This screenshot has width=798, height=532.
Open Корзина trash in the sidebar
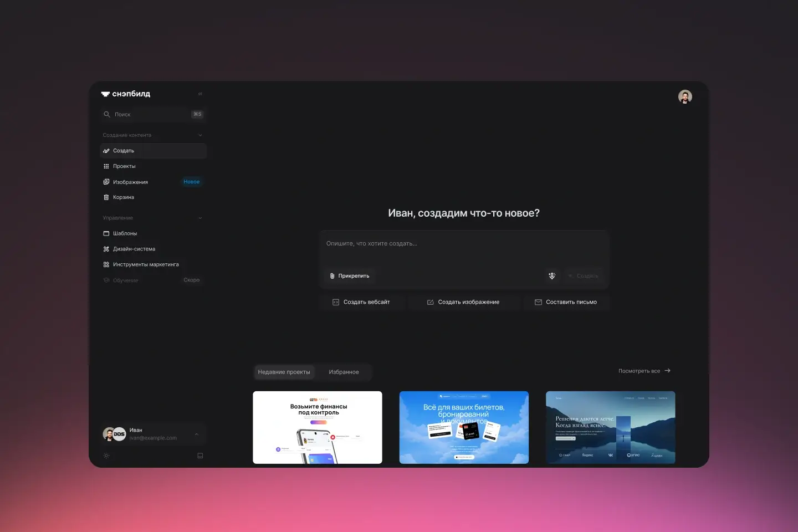(x=124, y=197)
